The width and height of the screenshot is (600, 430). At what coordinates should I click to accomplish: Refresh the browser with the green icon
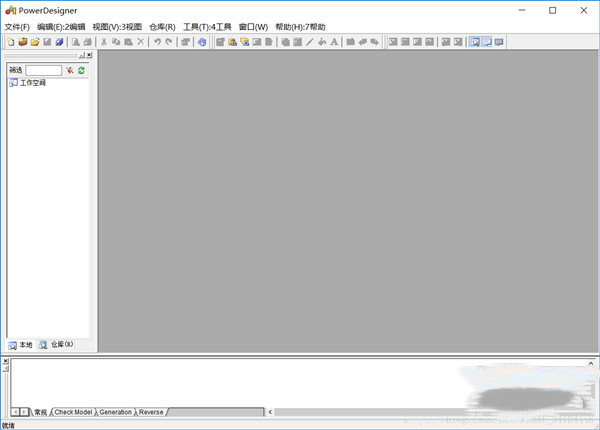click(x=81, y=70)
